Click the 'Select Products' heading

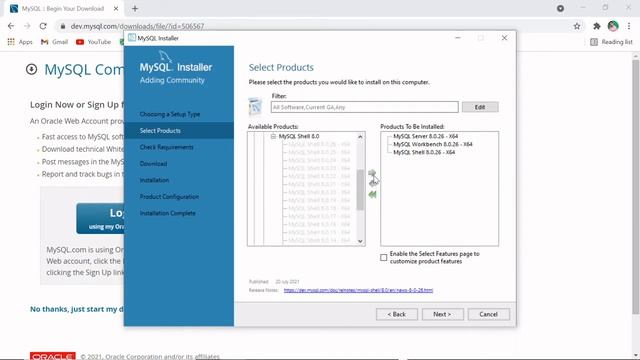[281, 67]
